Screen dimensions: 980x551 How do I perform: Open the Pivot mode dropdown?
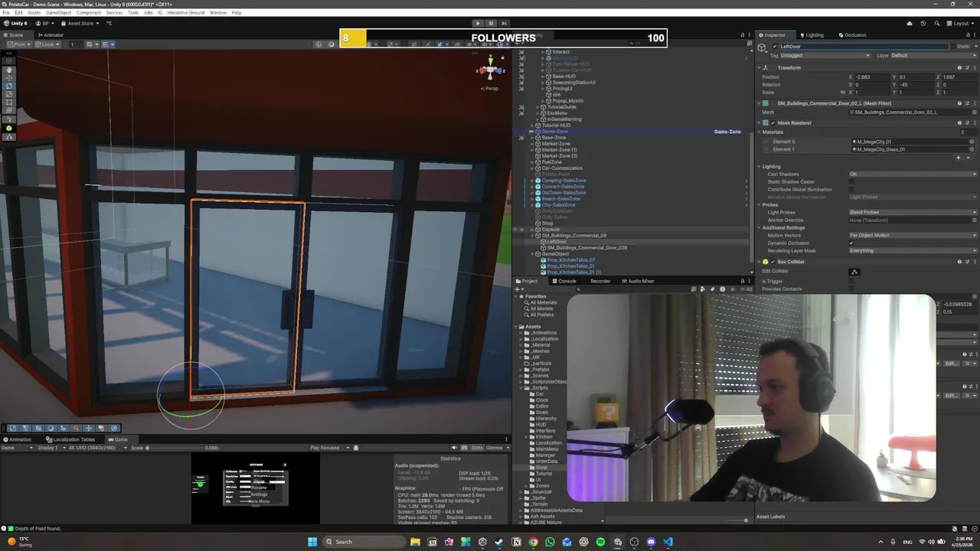pos(19,44)
